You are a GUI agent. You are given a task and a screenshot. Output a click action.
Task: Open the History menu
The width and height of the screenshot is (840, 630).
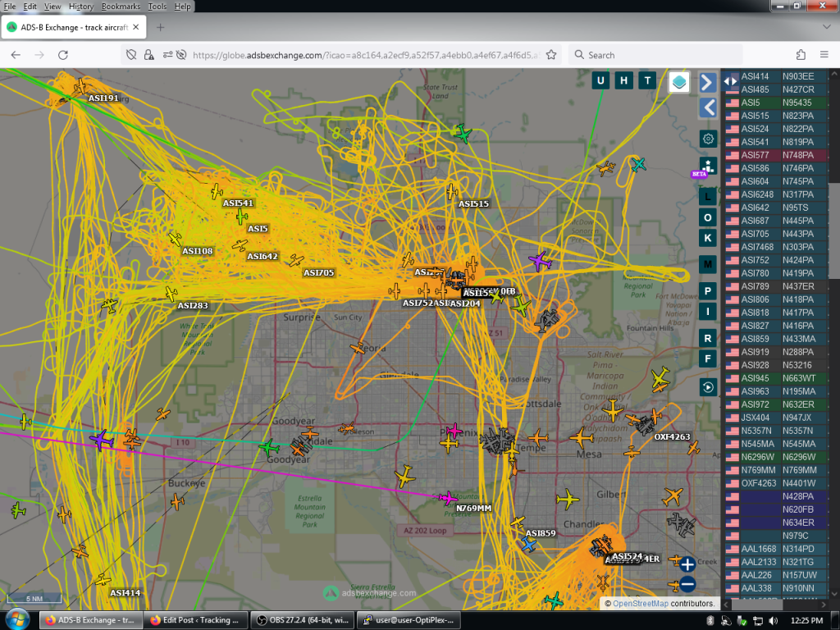(81, 7)
